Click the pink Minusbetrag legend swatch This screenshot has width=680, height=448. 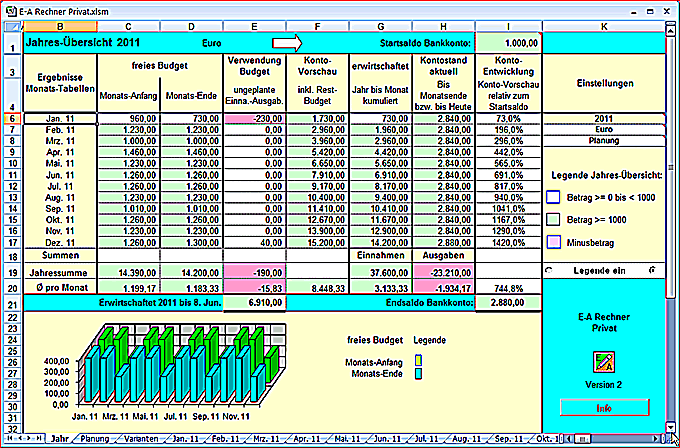coord(552,240)
